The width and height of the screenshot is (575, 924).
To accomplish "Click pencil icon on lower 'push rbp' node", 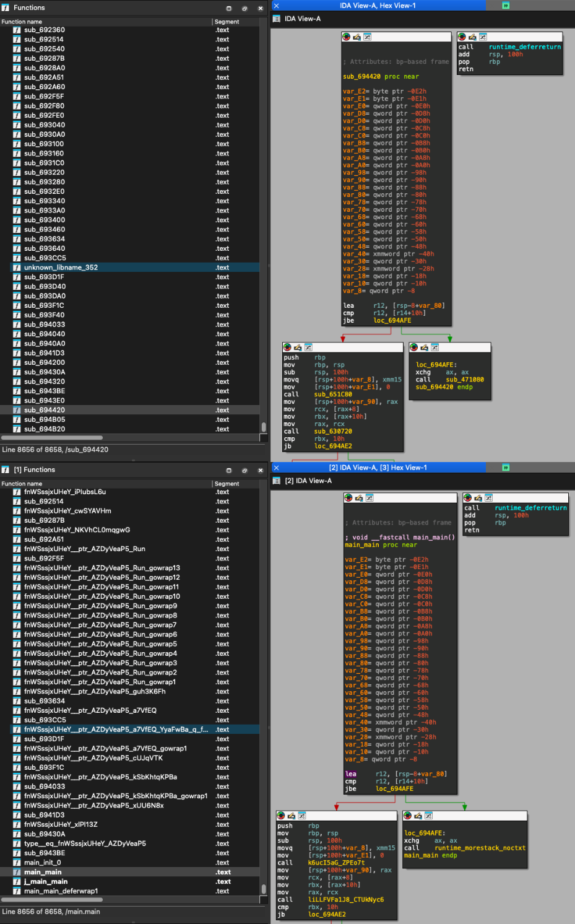I will [x=292, y=816].
